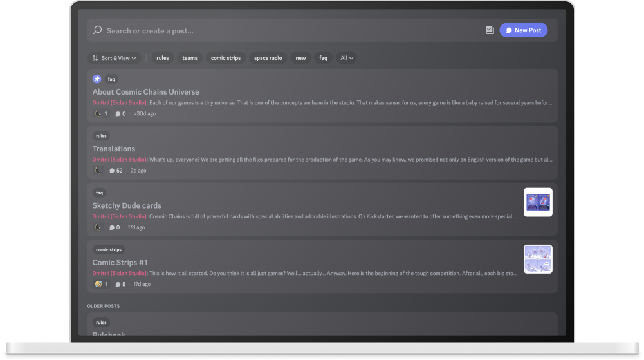Open the Sketchy Dude cards thumbnail image

538,202
